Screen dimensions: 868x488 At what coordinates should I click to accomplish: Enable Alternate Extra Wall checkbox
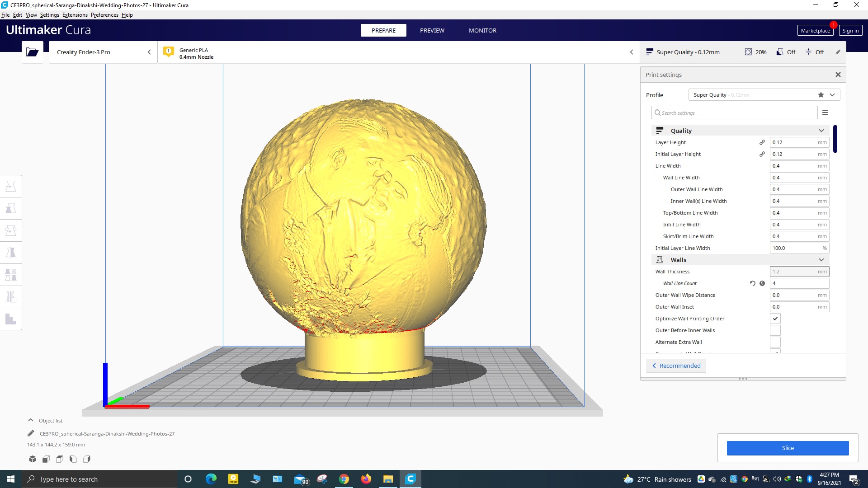[775, 342]
